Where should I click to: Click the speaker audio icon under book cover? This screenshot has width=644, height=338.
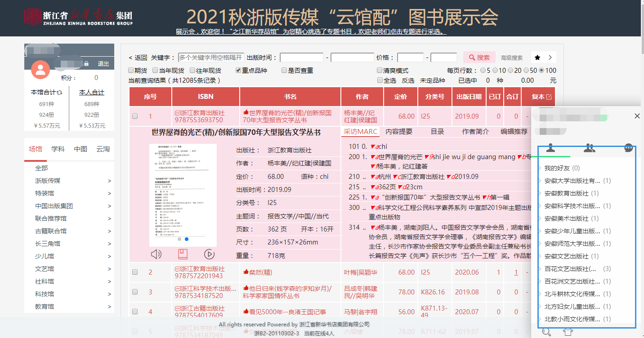coord(156,254)
